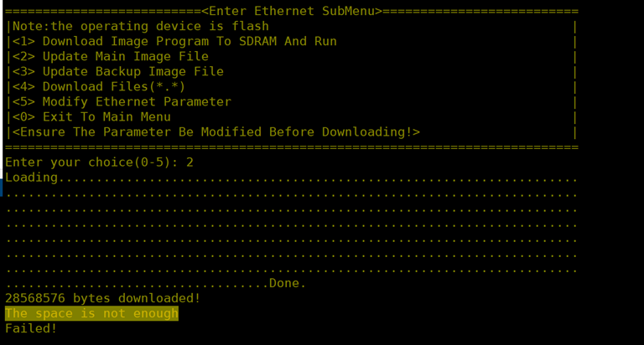Click the word 'Loading' in the output
Image resolution: width=644 pixels, height=345 pixels.
(x=31, y=178)
